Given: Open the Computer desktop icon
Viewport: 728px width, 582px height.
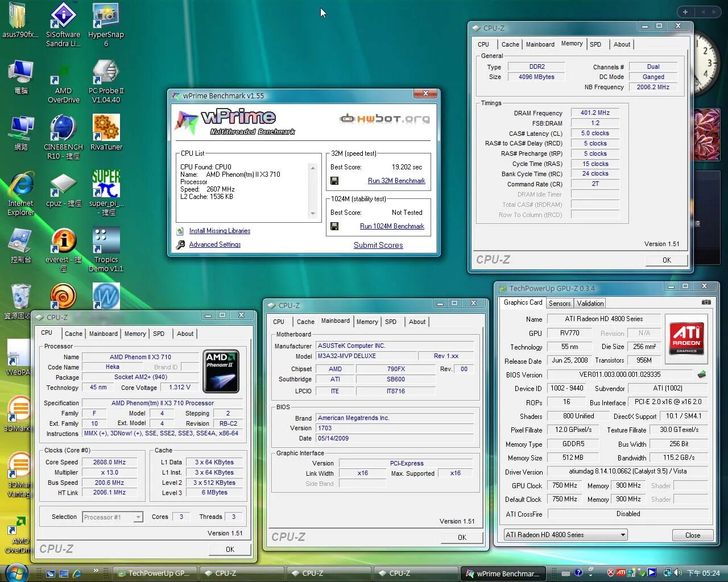Looking at the screenshot, I should (x=20, y=77).
